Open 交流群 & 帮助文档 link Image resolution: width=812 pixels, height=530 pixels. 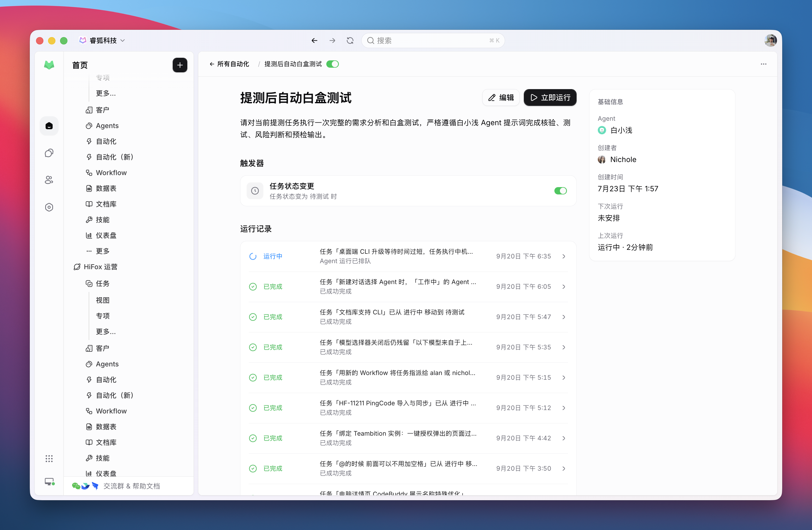point(116,486)
